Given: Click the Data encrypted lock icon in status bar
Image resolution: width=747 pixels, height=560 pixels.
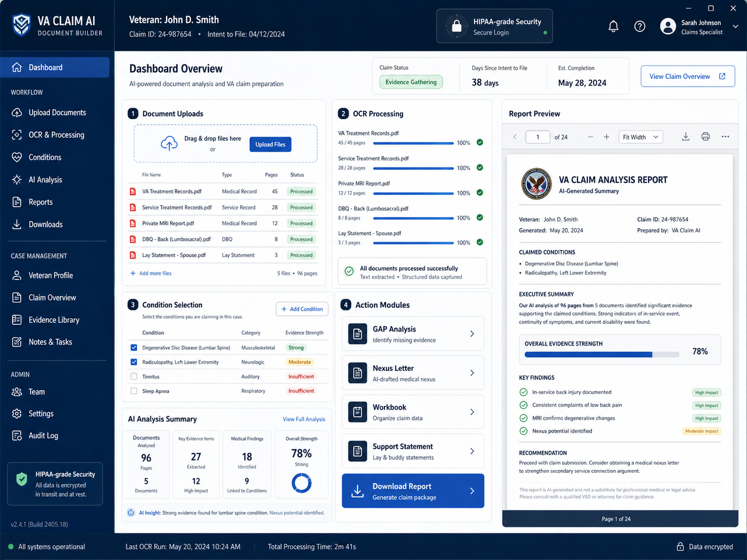Looking at the screenshot, I should tap(680, 547).
